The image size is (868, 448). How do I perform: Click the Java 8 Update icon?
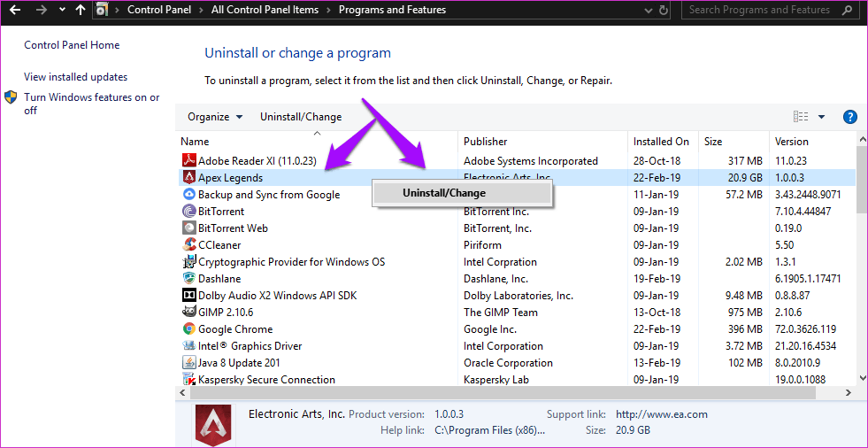[189, 363]
